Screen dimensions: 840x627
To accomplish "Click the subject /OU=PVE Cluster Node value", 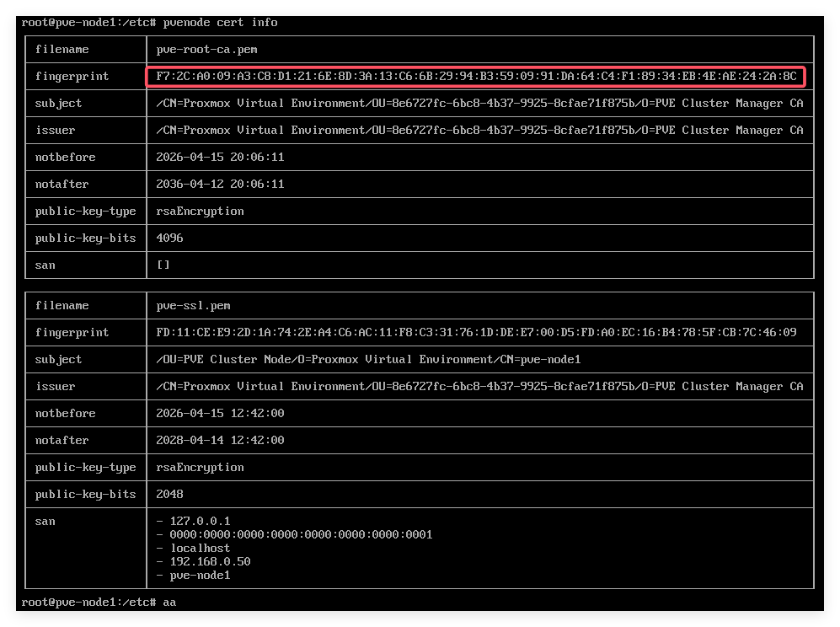I will coord(368,359).
